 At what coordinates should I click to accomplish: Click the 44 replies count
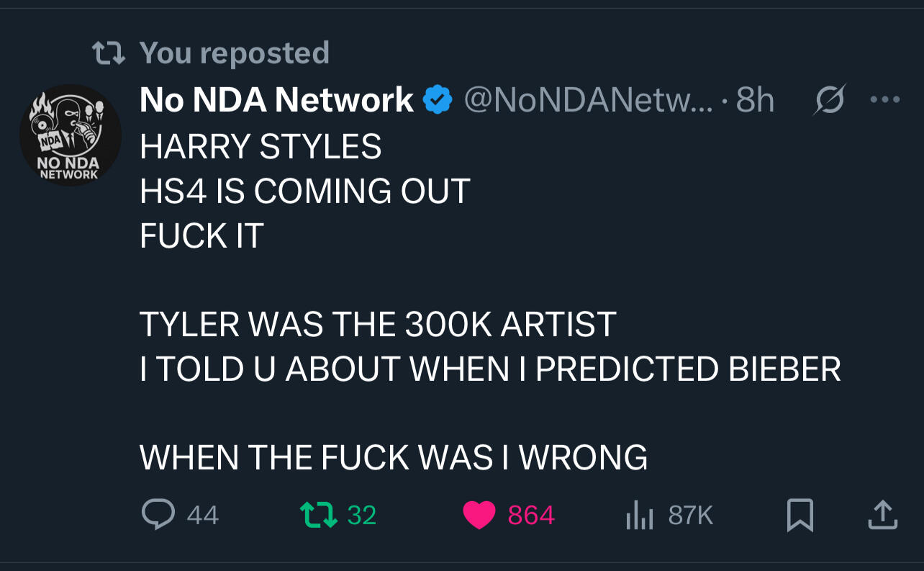[x=202, y=515]
